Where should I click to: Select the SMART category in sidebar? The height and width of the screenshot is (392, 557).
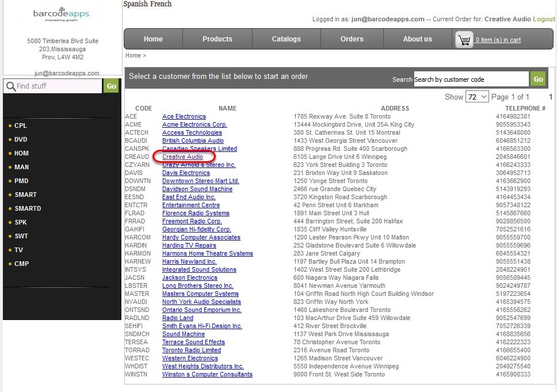coord(25,195)
